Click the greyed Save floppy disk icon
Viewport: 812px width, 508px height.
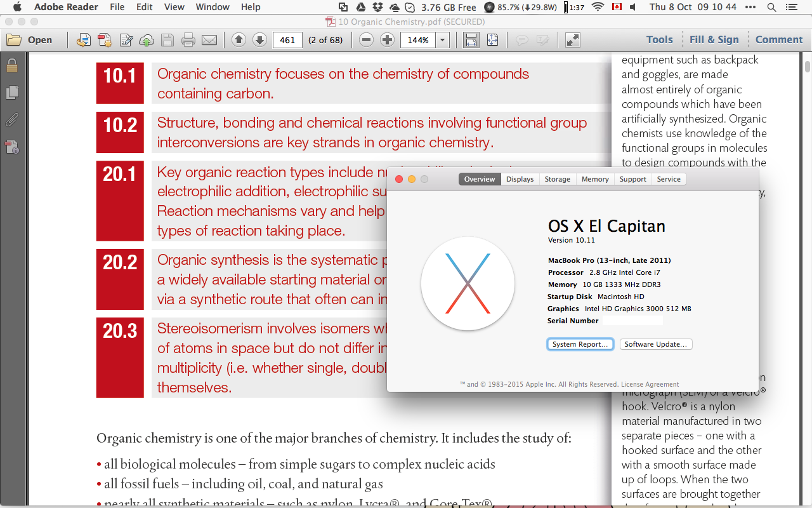[167, 40]
